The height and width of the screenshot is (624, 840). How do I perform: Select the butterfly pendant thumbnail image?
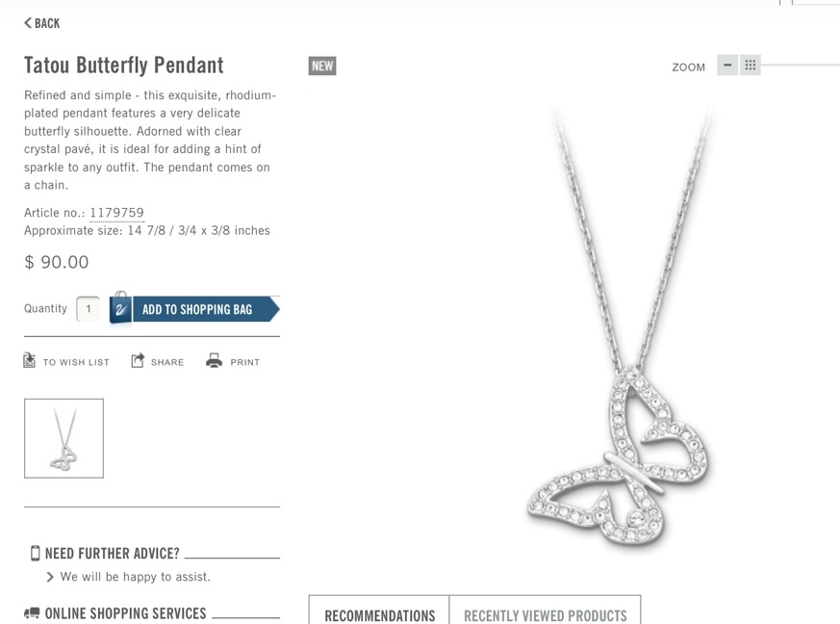pos(64,438)
